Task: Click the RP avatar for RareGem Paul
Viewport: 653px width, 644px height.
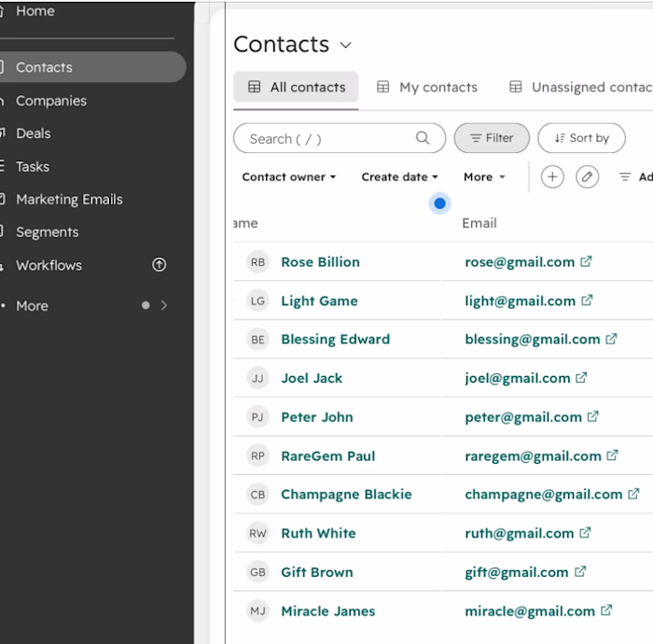Action: 257,455
